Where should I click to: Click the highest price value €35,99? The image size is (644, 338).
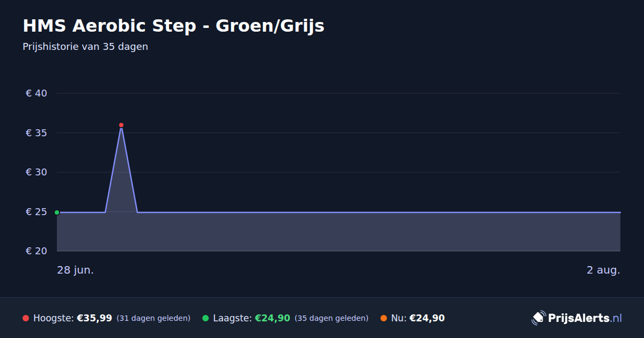pos(94,318)
